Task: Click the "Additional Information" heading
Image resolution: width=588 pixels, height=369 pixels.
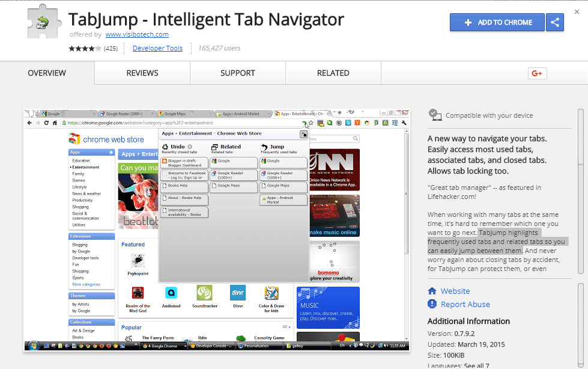Action: tap(468, 322)
